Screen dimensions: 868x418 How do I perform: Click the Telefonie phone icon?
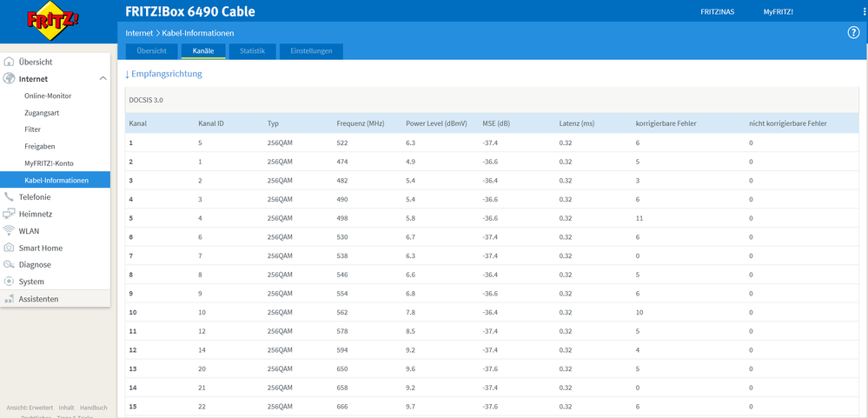9,196
